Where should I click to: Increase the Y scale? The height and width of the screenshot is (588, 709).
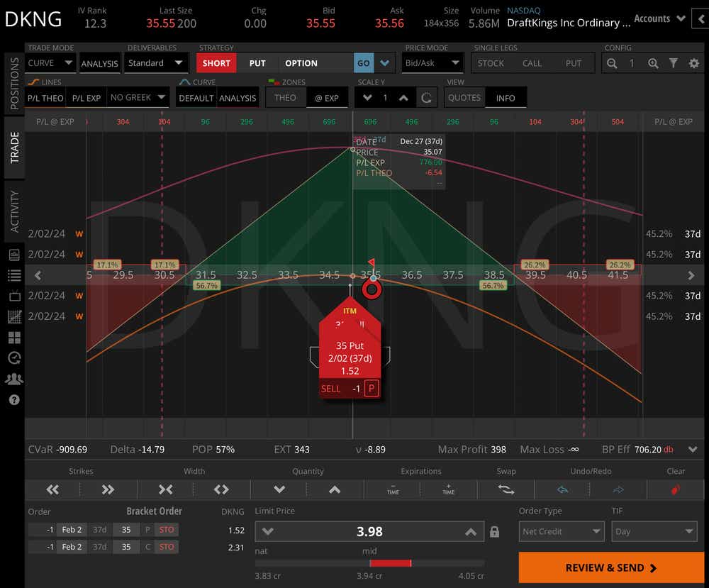(x=403, y=98)
